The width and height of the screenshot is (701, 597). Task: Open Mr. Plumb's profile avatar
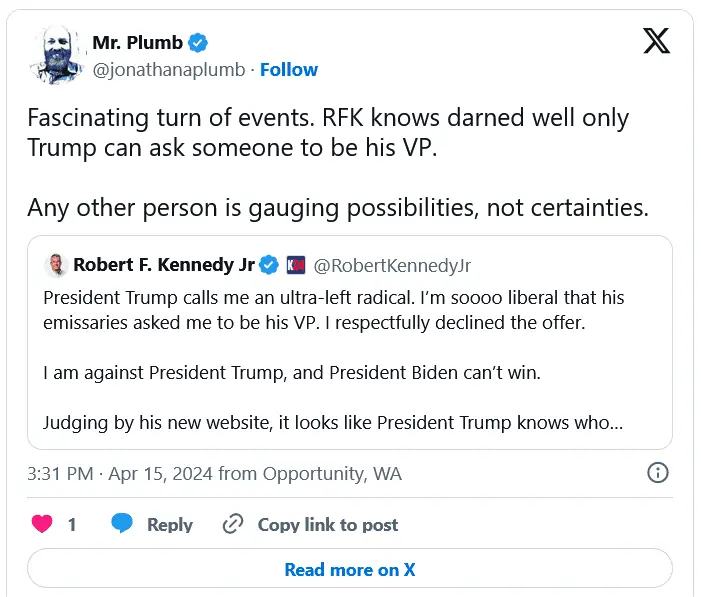click(x=56, y=56)
